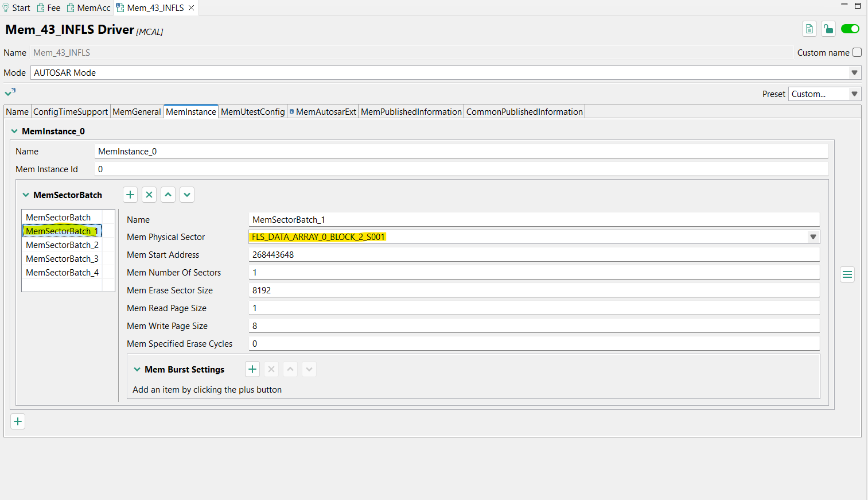868x500 pixels.
Task: Open the MemUtestConfig tab
Action: coord(253,112)
